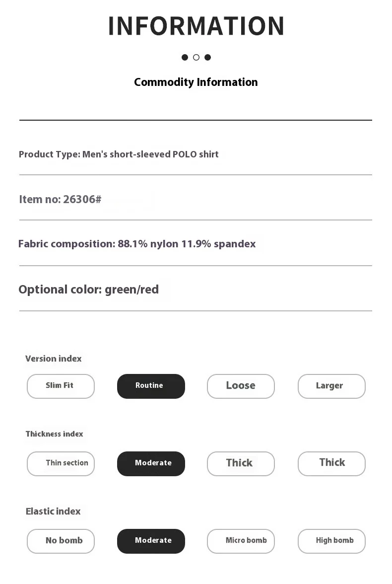Click the Fabric composition nylon spandex row
This screenshot has height=584, width=392.
coord(137,244)
